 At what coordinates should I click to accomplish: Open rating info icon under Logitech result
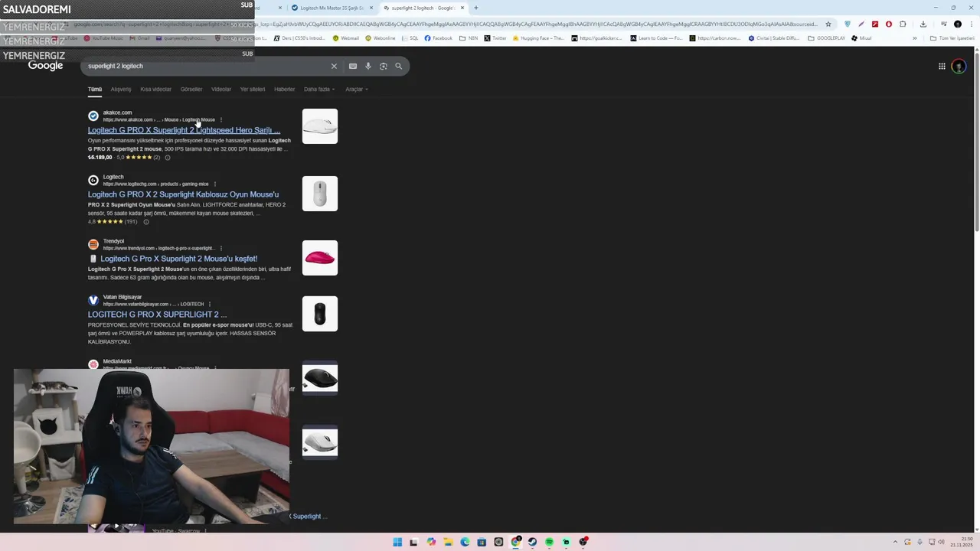tap(146, 222)
